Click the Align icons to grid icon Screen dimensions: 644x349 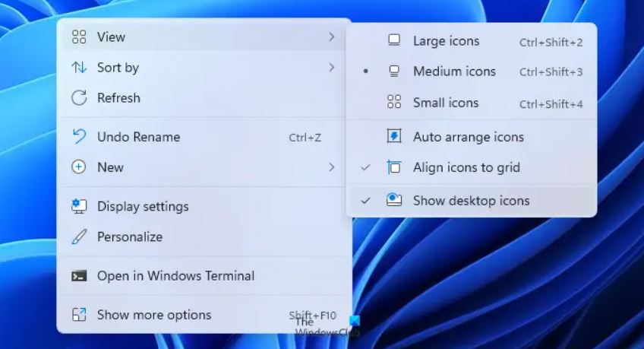pyautogui.click(x=394, y=167)
